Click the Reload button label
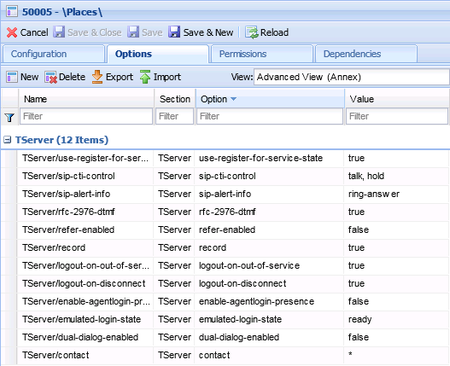The height and width of the screenshot is (366, 450). [274, 32]
